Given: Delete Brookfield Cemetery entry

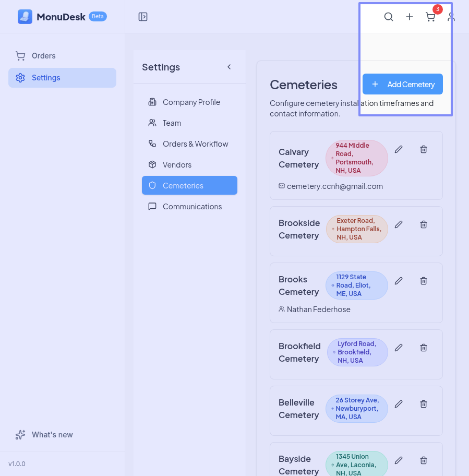Looking at the screenshot, I should coord(424,348).
